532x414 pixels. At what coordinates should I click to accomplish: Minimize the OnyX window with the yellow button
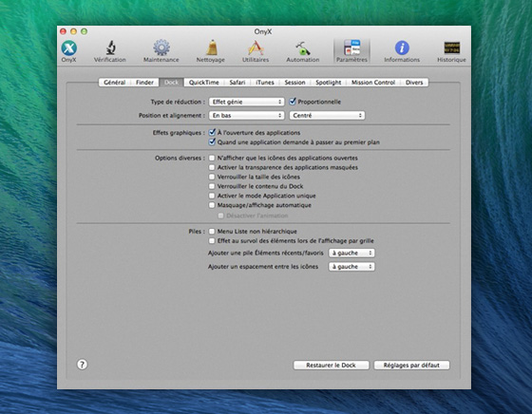coord(74,31)
